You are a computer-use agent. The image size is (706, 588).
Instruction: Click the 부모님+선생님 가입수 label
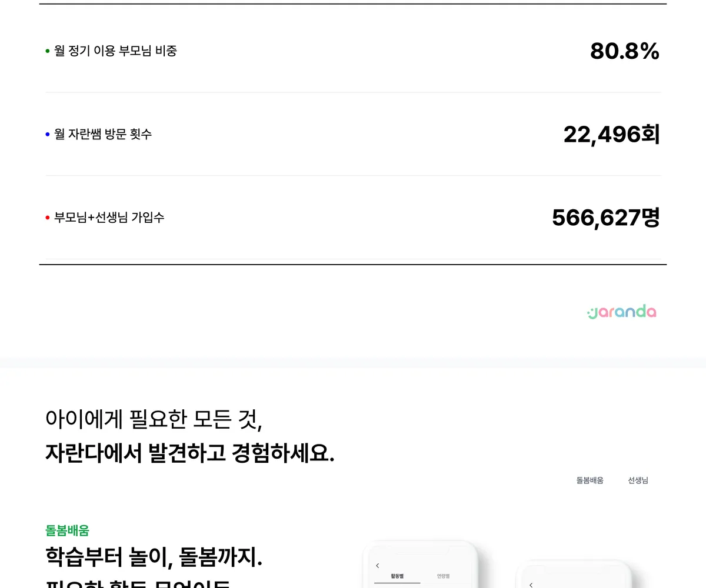click(x=109, y=218)
